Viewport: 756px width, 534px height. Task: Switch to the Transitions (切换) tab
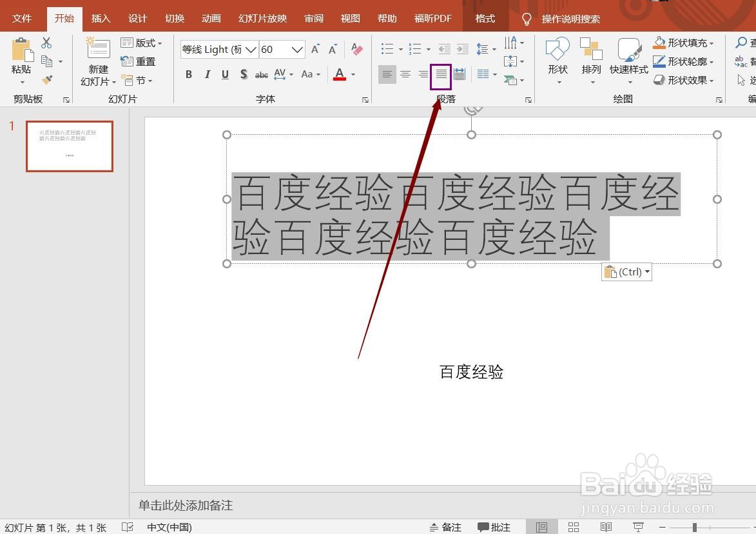coord(175,19)
